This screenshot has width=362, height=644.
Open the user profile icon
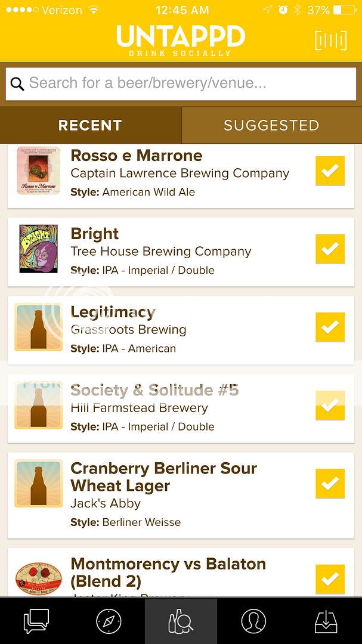(x=253, y=621)
